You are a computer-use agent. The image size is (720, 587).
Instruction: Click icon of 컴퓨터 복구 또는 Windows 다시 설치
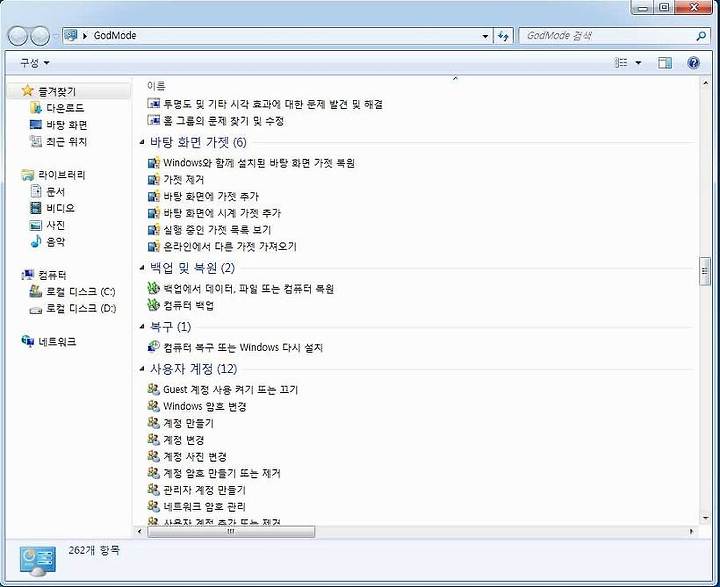pos(153,347)
